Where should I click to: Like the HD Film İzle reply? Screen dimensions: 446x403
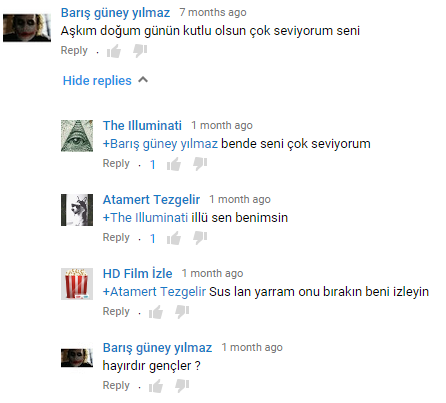point(156,312)
